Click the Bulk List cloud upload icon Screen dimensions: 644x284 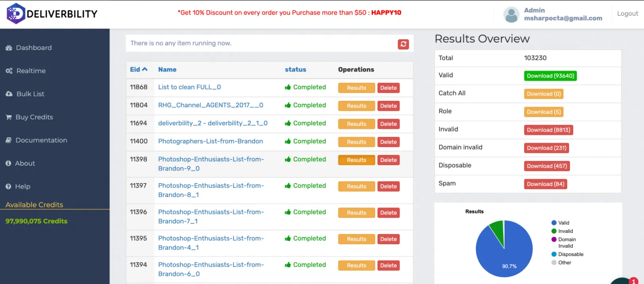point(9,94)
